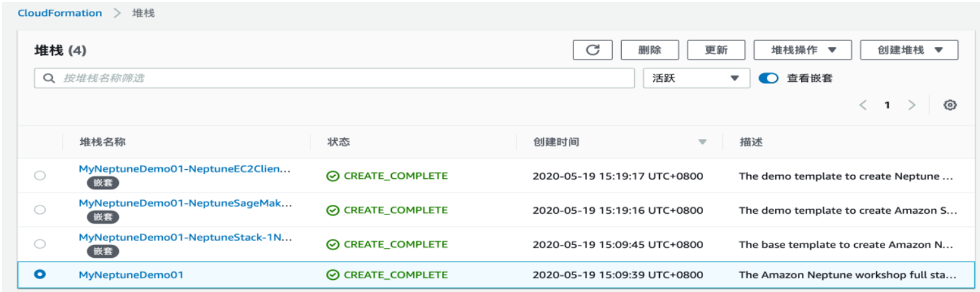Click 状态 column header
The image size is (980, 292).
(x=338, y=142)
